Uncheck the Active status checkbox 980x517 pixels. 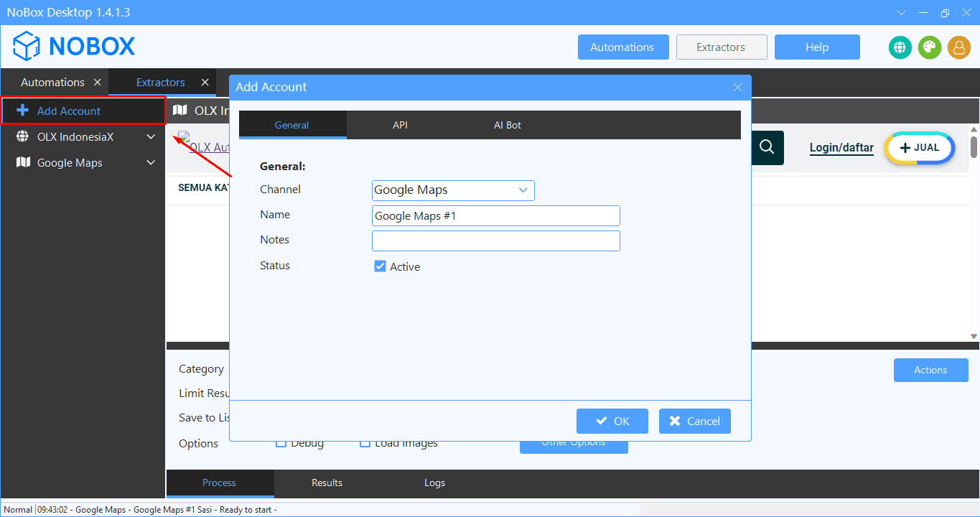(x=381, y=266)
